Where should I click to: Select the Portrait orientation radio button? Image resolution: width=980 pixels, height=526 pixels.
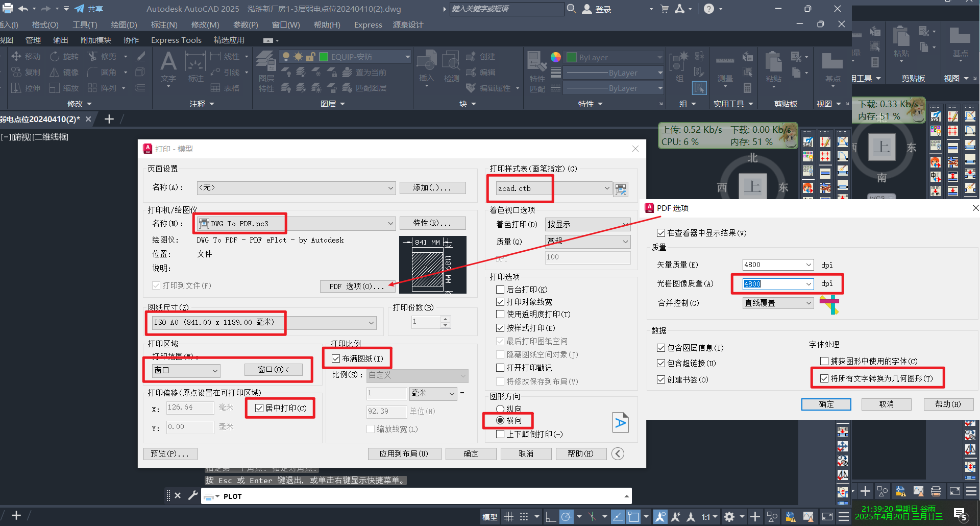coord(500,409)
